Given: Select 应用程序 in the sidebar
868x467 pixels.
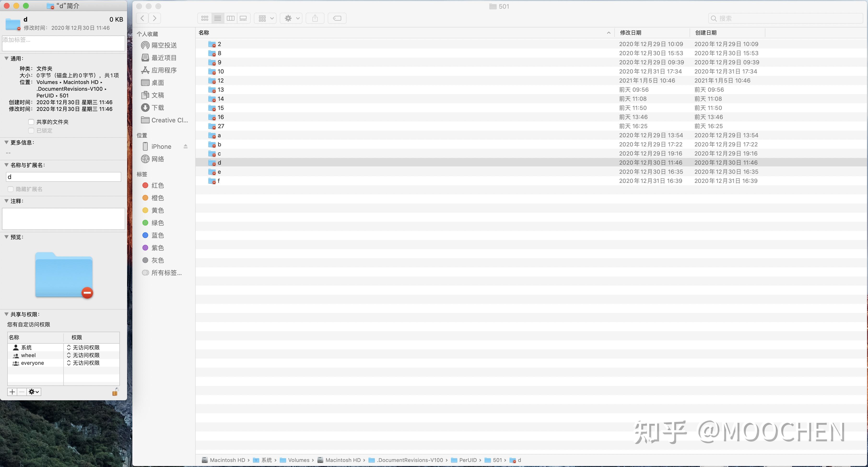Looking at the screenshot, I should [164, 70].
